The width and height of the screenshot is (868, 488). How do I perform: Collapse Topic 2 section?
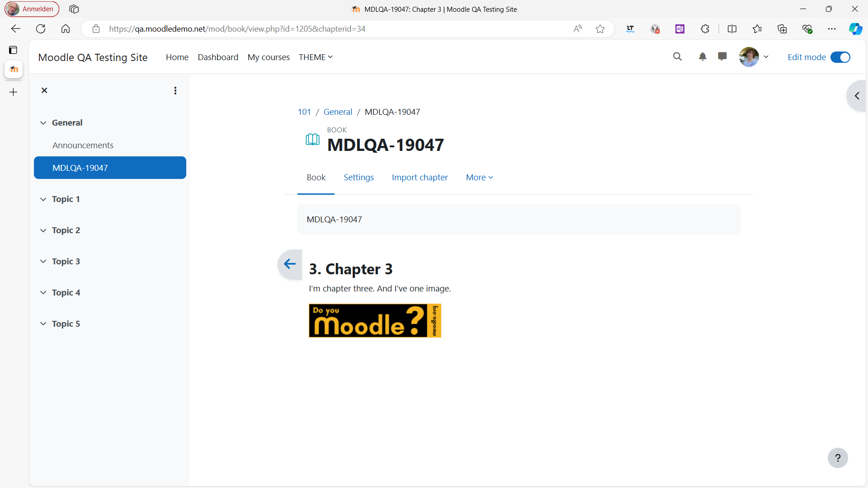click(43, 230)
